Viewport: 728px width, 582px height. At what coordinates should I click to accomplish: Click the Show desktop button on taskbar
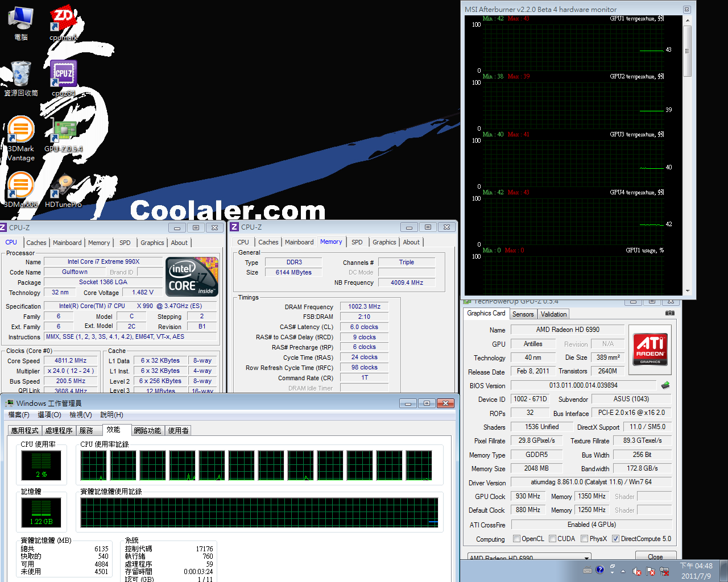tap(724, 571)
